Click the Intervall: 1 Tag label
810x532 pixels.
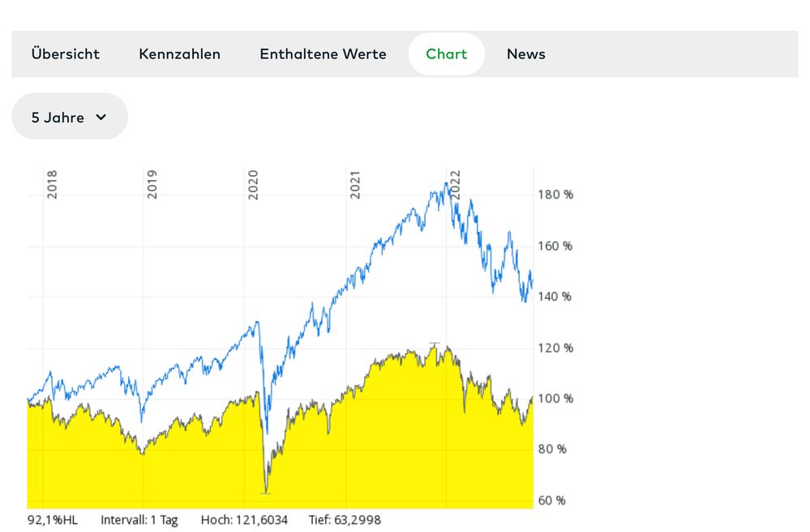(x=139, y=520)
